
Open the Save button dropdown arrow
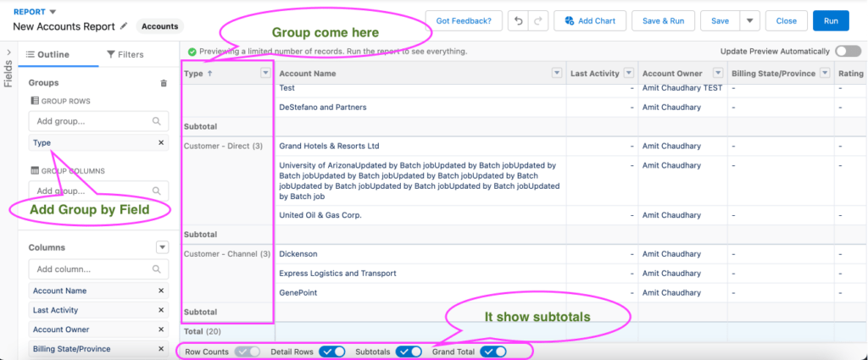749,21
